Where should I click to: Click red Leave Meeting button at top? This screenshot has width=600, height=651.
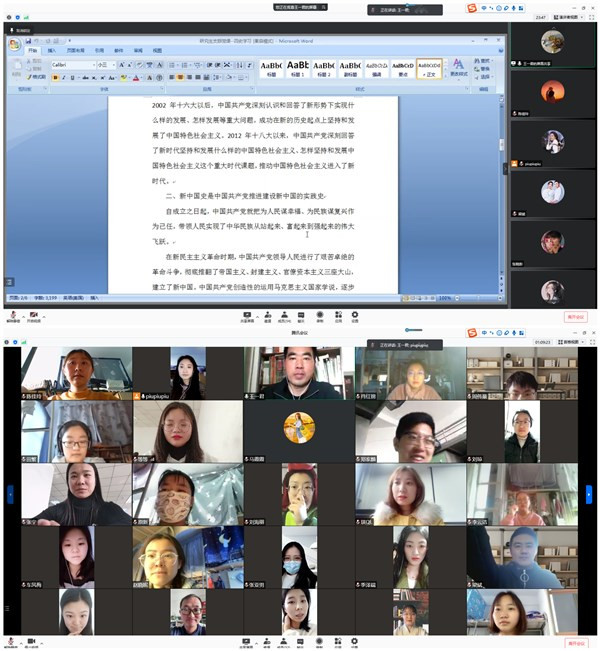578,317
